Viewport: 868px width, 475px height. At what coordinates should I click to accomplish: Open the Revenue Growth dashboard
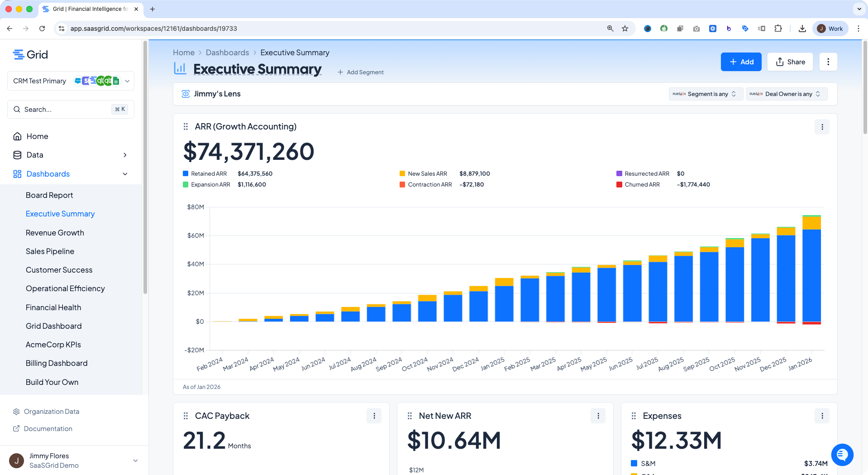[x=55, y=233]
